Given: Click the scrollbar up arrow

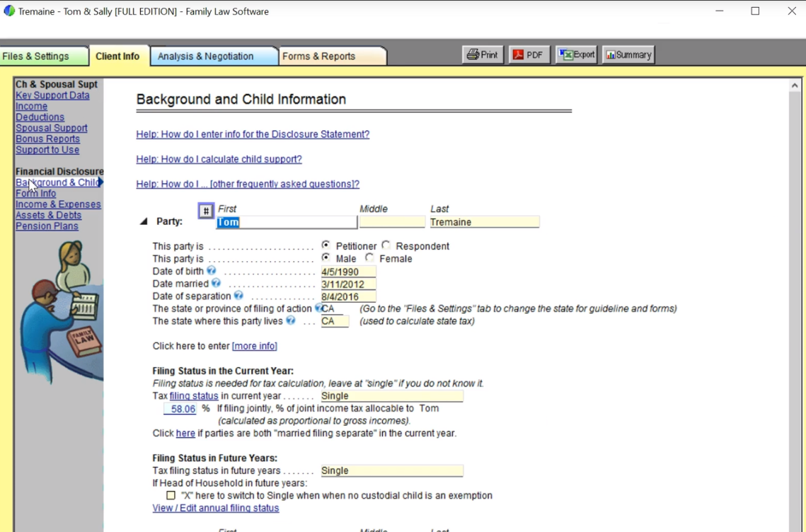Looking at the screenshot, I should (x=795, y=86).
